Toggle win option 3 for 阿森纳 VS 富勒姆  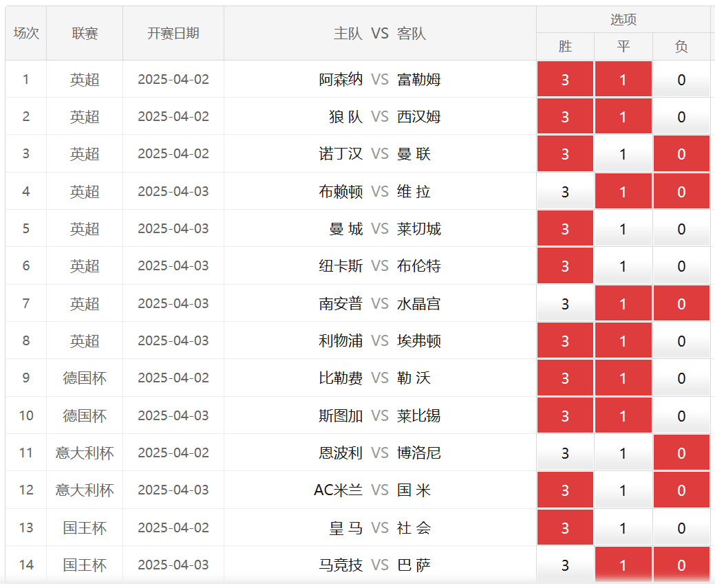point(565,79)
